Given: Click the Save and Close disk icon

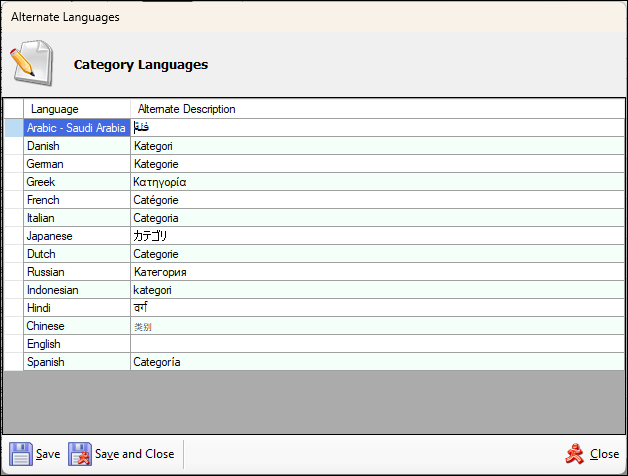Looking at the screenshot, I should coord(80,454).
